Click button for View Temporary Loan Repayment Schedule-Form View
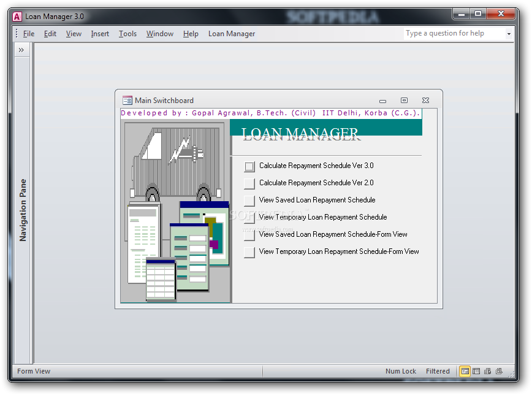Viewport: 532px width, 395px height. click(x=249, y=252)
